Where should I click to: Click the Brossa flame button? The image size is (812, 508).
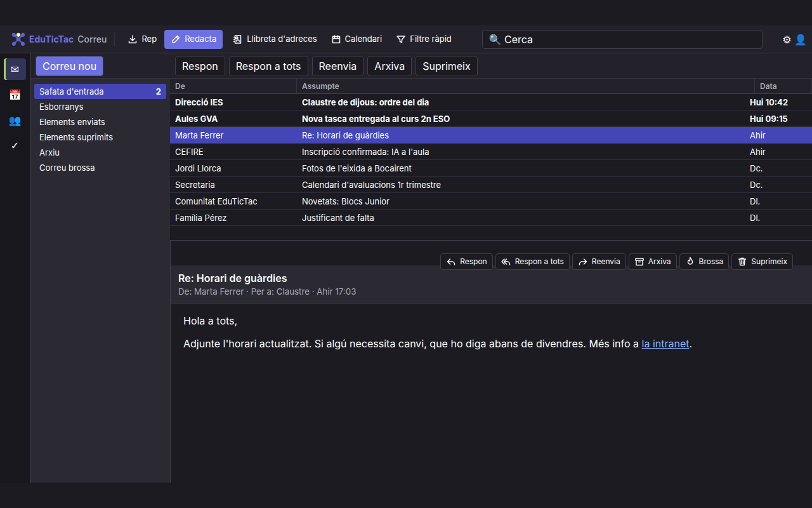coord(704,262)
